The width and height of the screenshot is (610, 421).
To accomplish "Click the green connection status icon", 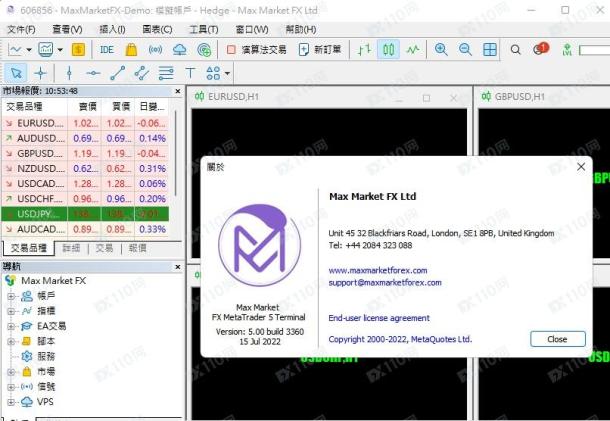I will [x=567, y=50].
